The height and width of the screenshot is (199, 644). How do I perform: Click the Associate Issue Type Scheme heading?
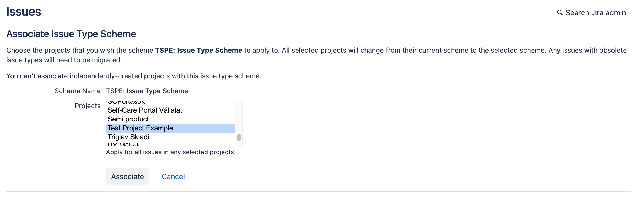pyautogui.click(x=71, y=34)
